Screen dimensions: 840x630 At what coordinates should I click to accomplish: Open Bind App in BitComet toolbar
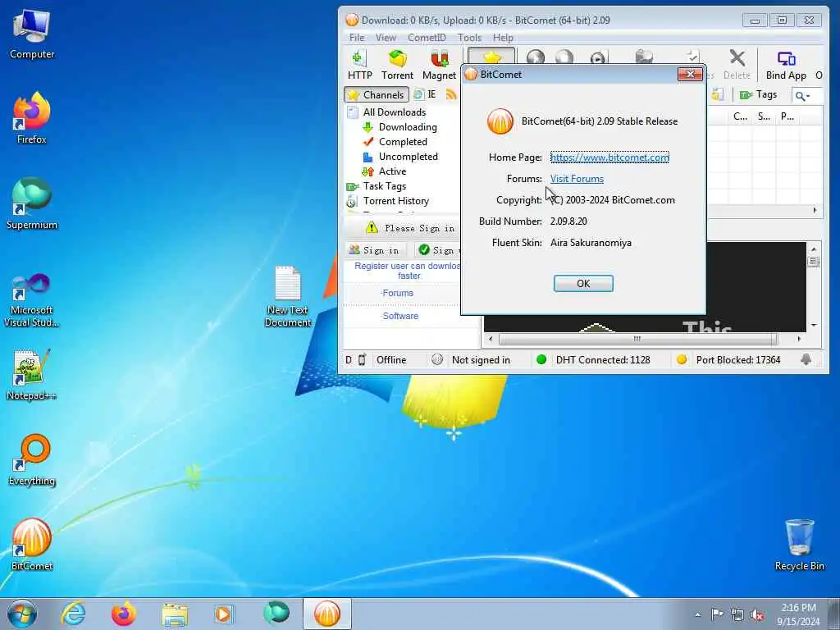[x=786, y=65]
